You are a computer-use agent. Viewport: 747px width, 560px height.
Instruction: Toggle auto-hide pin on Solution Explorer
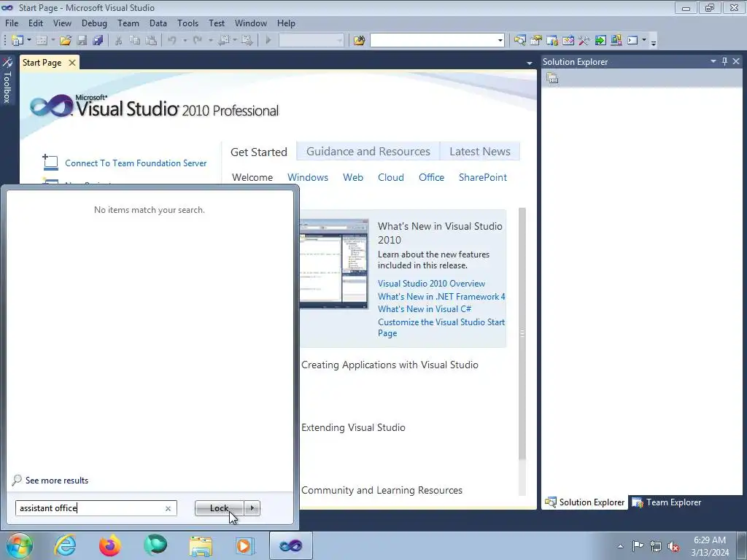pos(724,61)
